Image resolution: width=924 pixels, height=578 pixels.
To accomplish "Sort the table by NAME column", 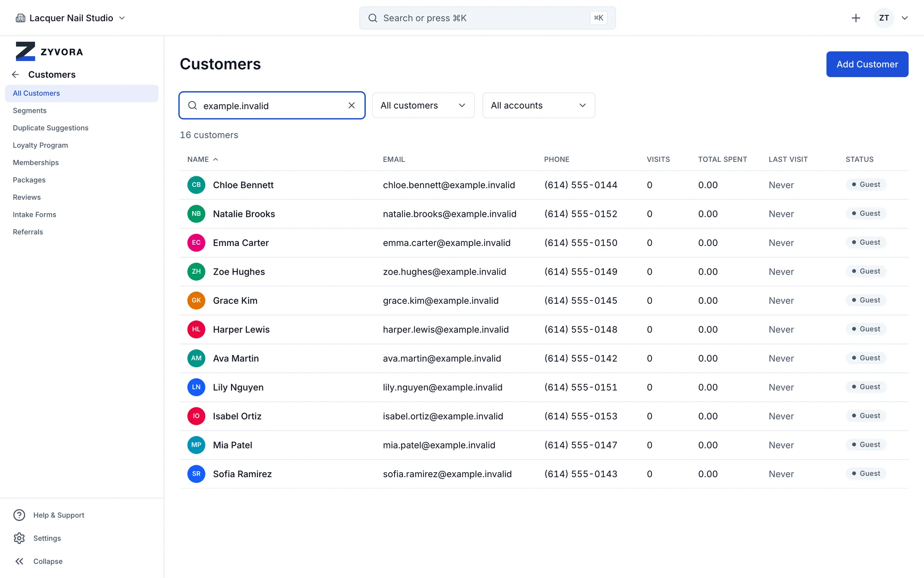I will click(202, 159).
